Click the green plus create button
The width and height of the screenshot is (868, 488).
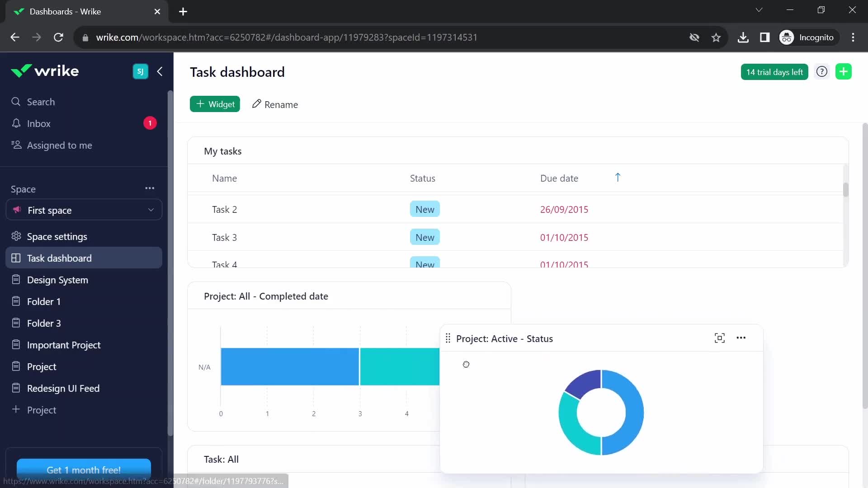[844, 71]
